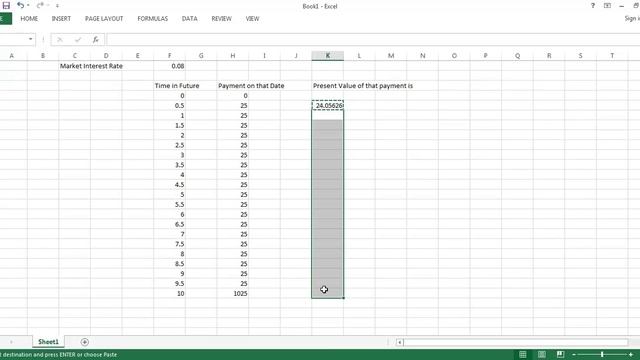Screen dimensions: 640x360
Task: Switch to Page Layout view icon
Action: [x=541, y=355]
